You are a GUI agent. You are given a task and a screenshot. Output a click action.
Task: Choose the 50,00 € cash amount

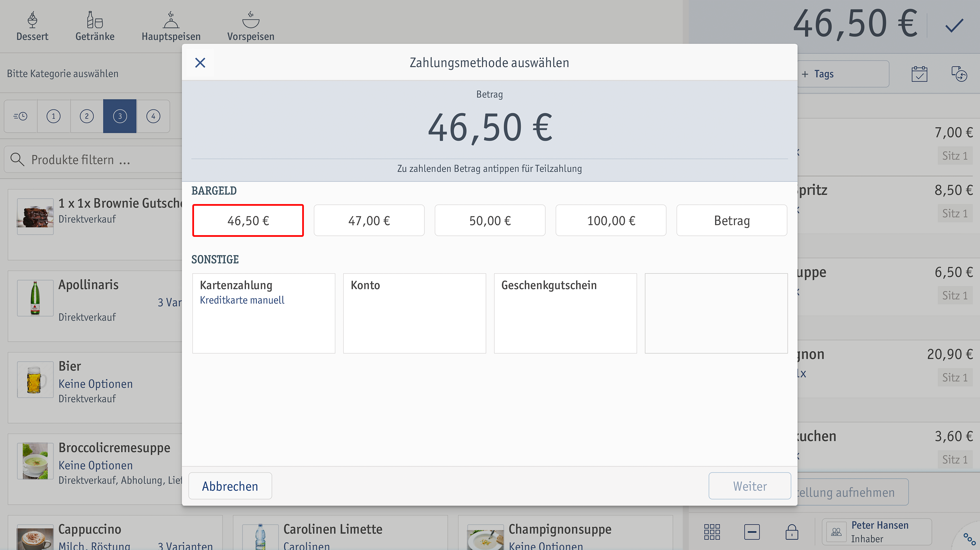pos(490,221)
